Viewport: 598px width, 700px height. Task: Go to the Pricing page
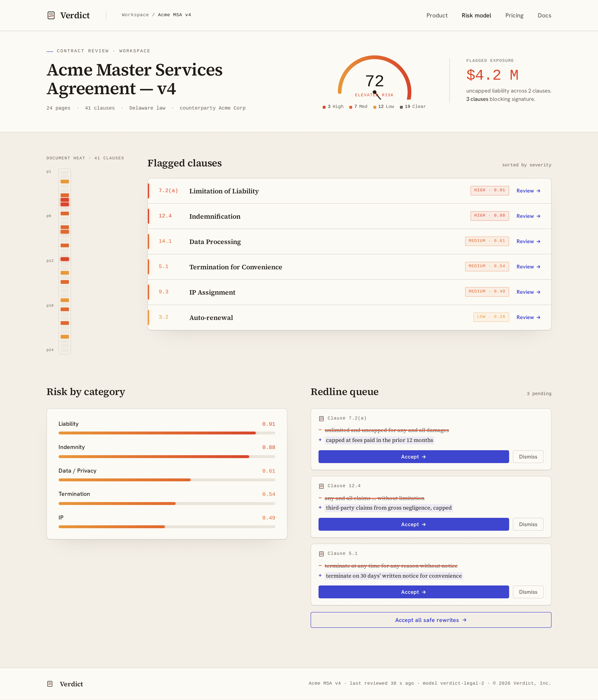point(514,16)
